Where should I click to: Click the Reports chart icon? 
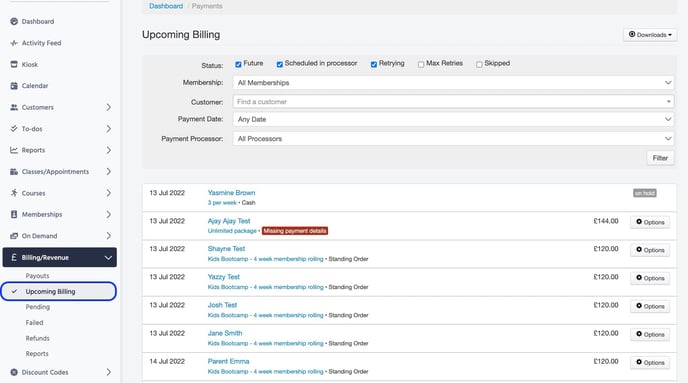pyautogui.click(x=14, y=150)
